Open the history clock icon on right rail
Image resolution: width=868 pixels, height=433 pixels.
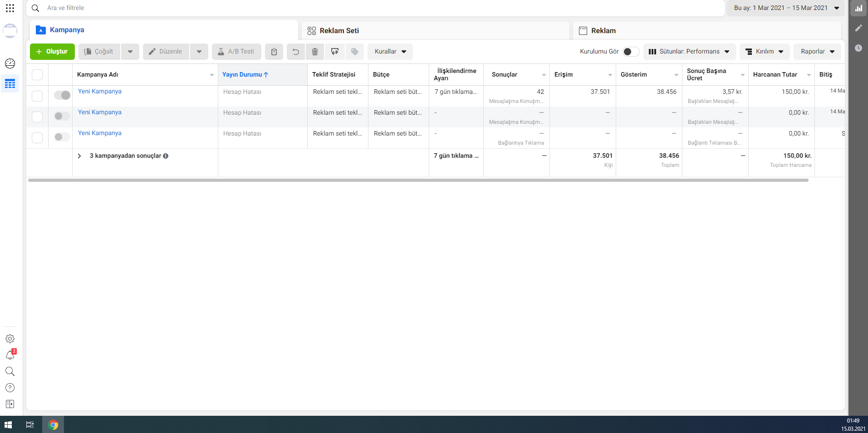coord(858,48)
